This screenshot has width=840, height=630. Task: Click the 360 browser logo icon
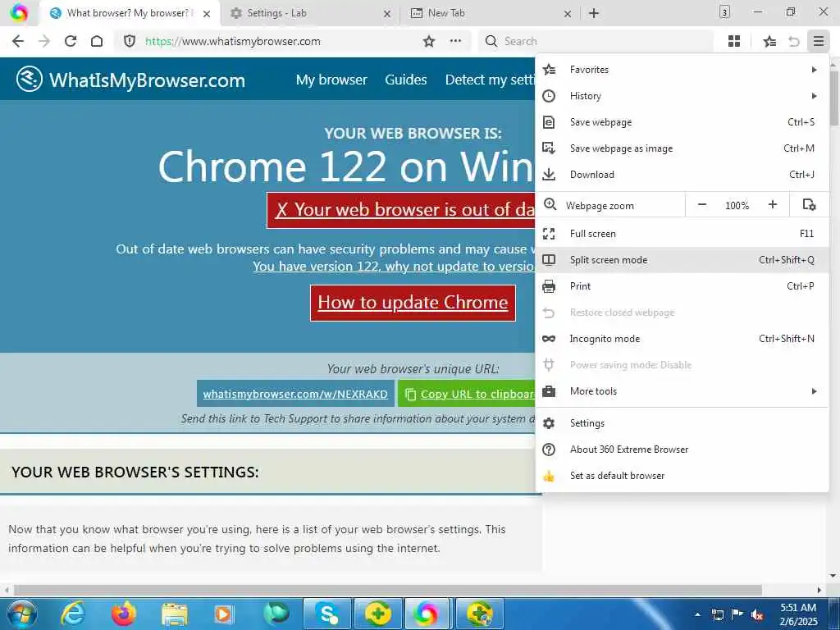pyautogui.click(x=19, y=13)
